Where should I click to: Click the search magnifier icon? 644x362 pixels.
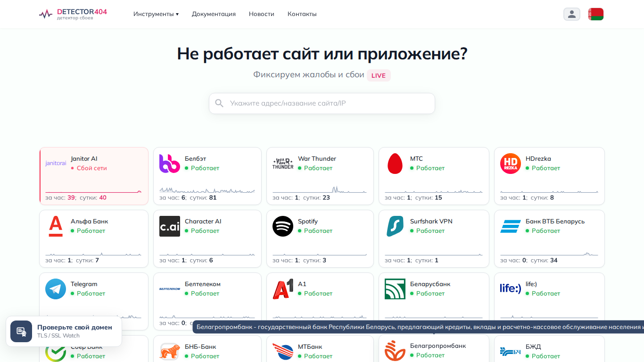[219, 103]
